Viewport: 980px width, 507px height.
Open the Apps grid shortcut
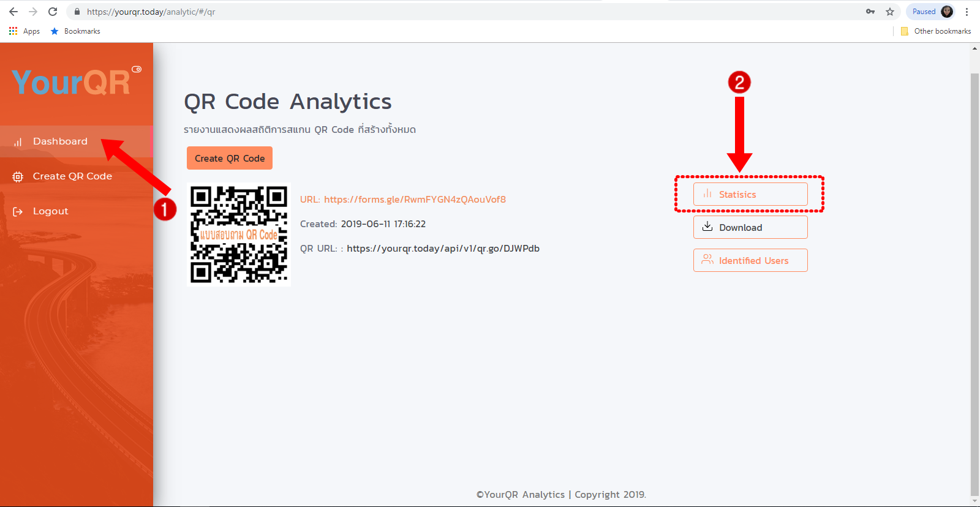pos(24,31)
